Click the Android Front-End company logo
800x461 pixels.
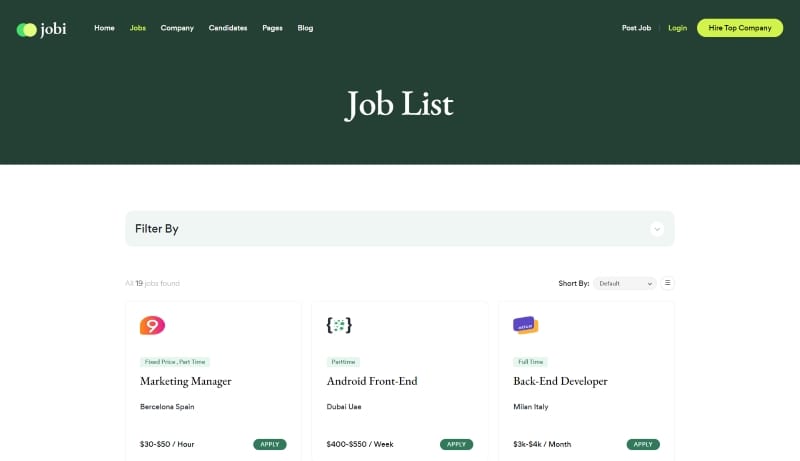click(339, 325)
